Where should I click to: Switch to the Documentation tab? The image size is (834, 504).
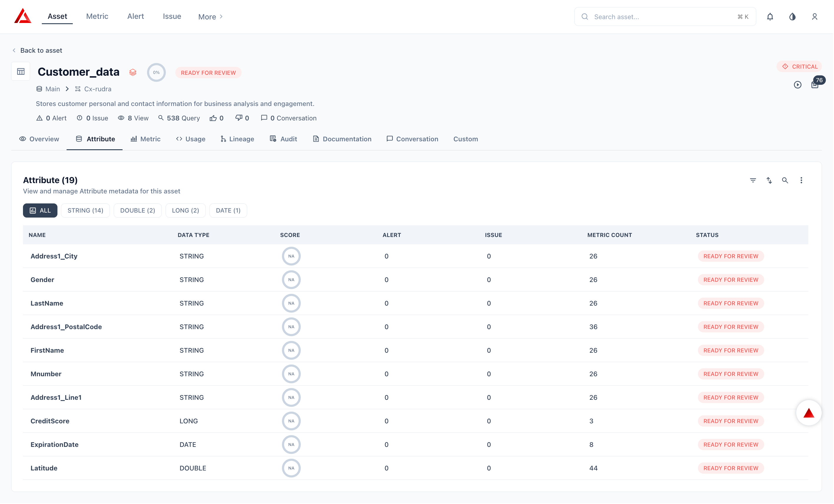click(342, 139)
